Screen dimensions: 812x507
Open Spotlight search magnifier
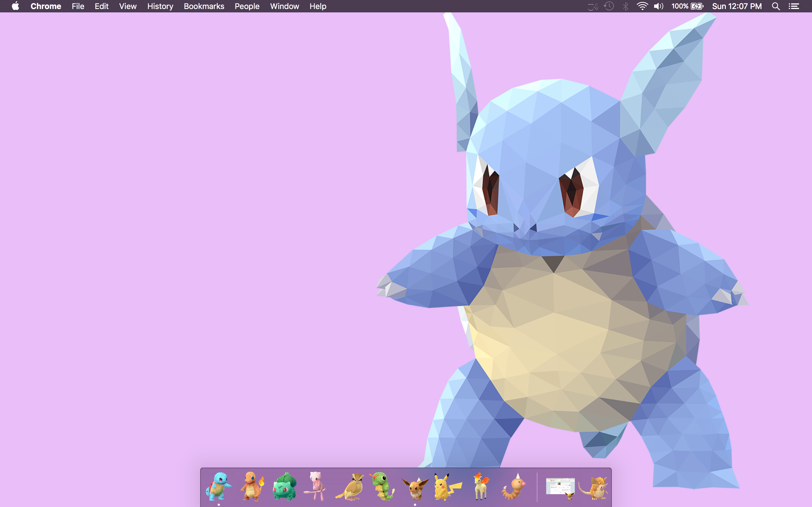[x=775, y=6]
